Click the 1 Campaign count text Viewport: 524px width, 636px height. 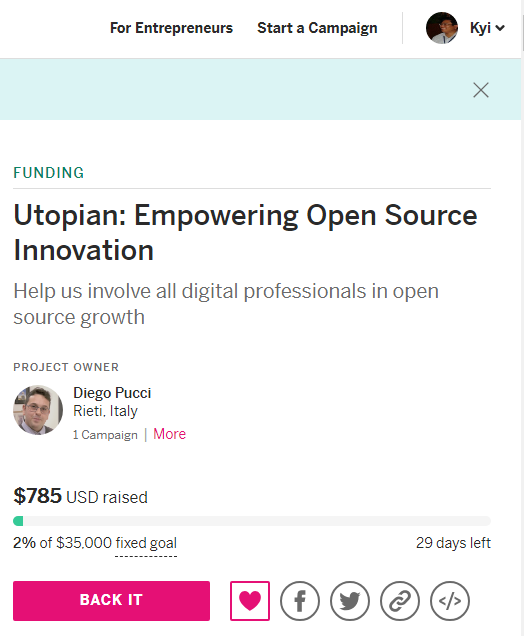(105, 435)
